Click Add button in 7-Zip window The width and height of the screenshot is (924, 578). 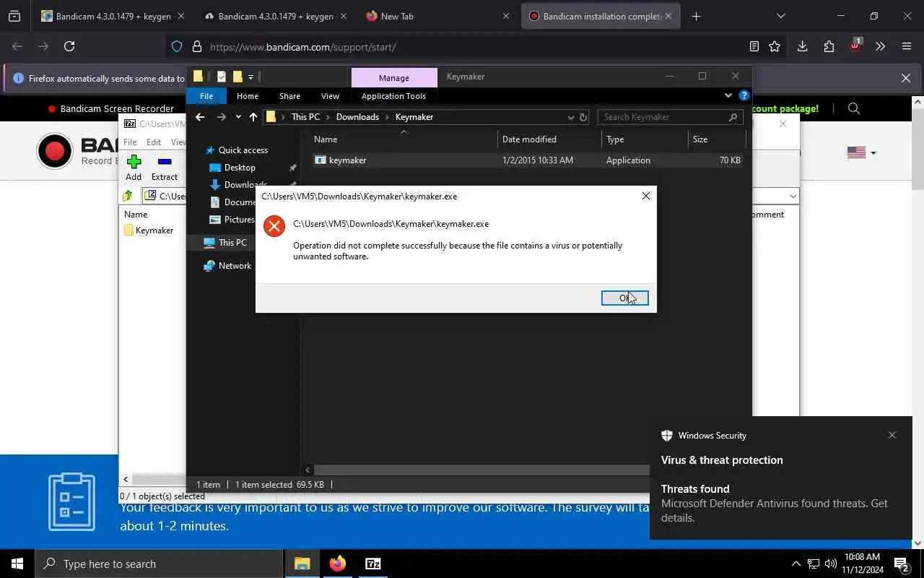pos(134,168)
